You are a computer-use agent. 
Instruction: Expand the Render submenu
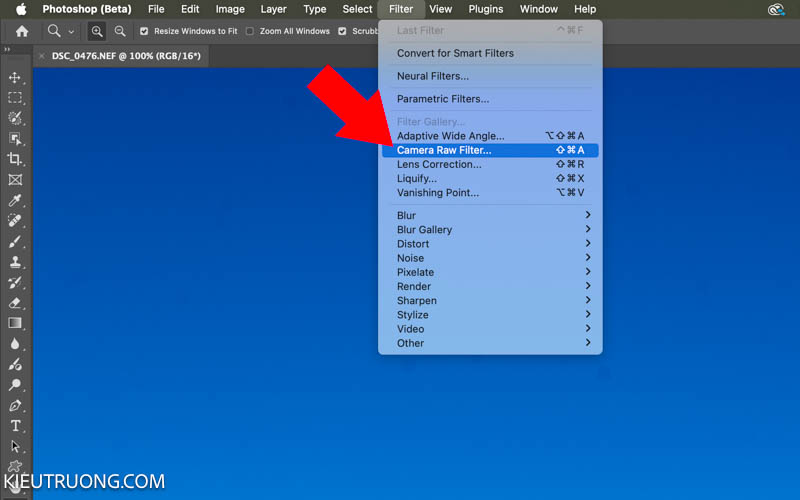pyautogui.click(x=490, y=286)
